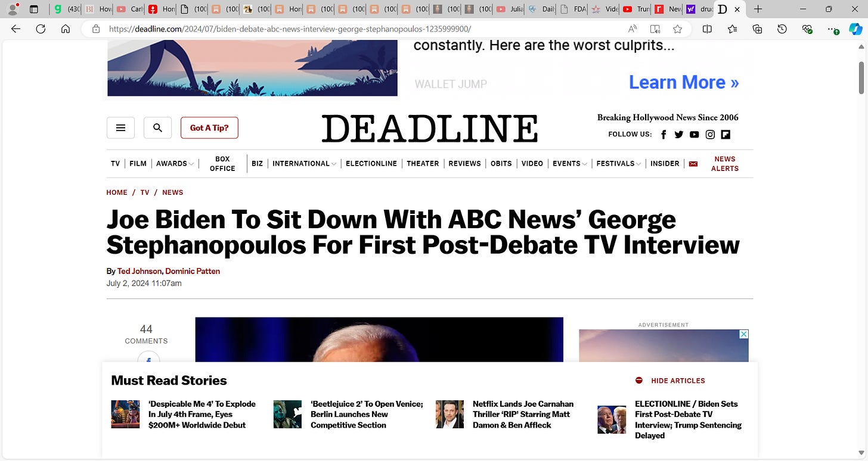Visit Deadline's Flipboard icon
Image resolution: width=868 pixels, height=461 pixels.
point(726,135)
